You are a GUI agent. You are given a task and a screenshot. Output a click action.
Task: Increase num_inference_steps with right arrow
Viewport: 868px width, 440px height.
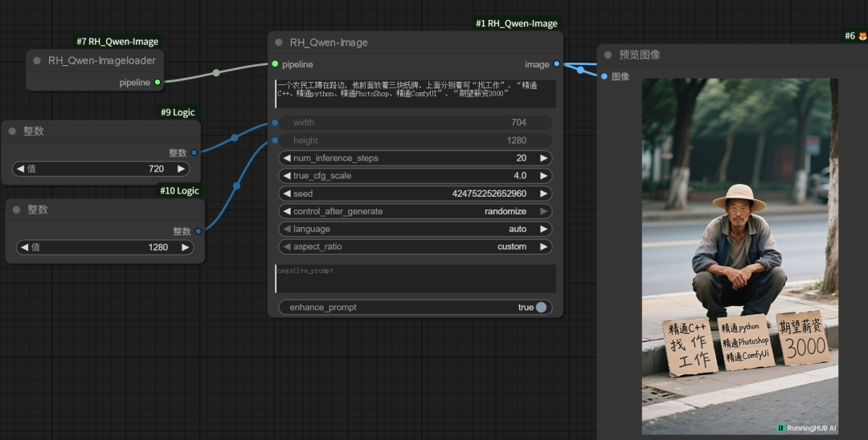coord(543,158)
